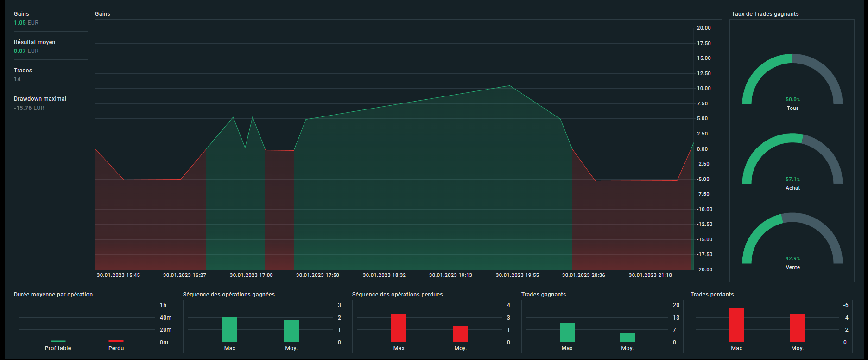Click the Achat 57.1% win rate gauge
This screenshot has width=868, height=360.
[x=792, y=159]
